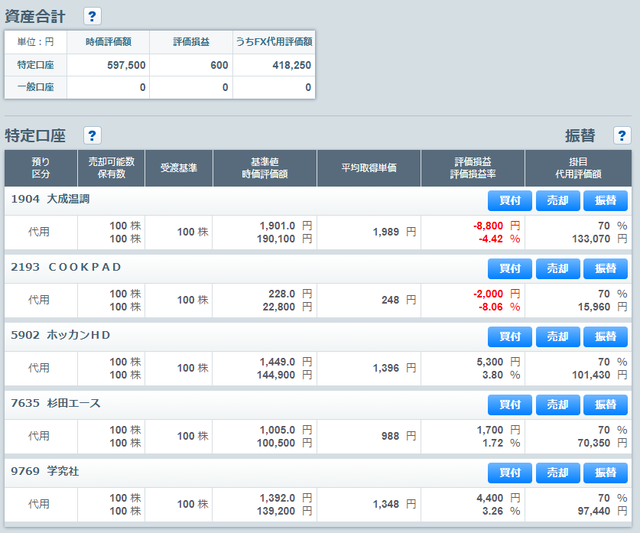This screenshot has height=533, width=640.
Task: Click -8.06 % loss rate value
Action: click(499, 307)
